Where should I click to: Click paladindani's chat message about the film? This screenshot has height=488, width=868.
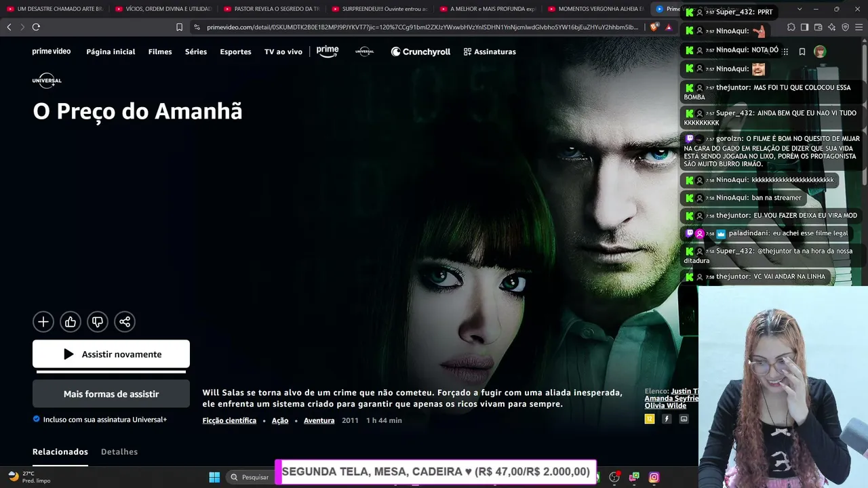click(x=768, y=233)
